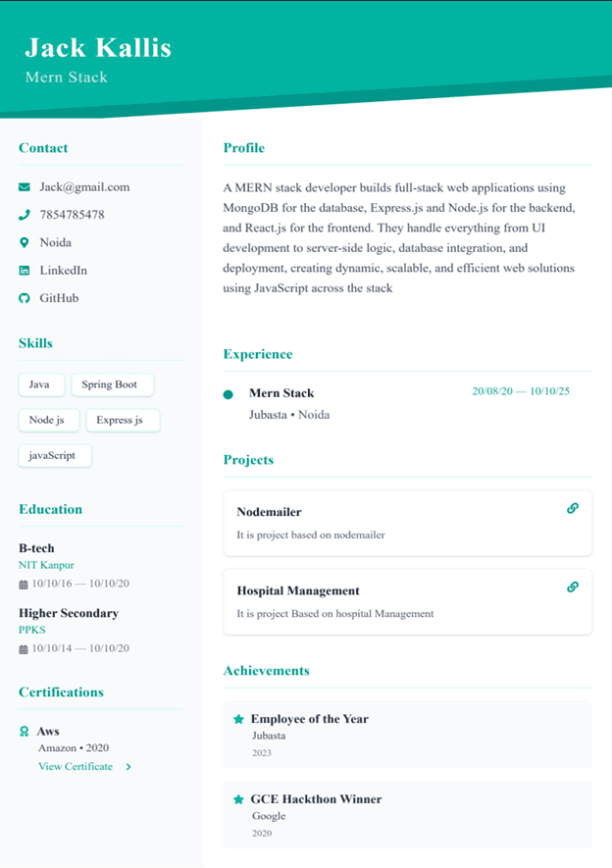Click the phone icon beside 7854785478
The height and width of the screenshot is (868, 612).
(25, 215)
